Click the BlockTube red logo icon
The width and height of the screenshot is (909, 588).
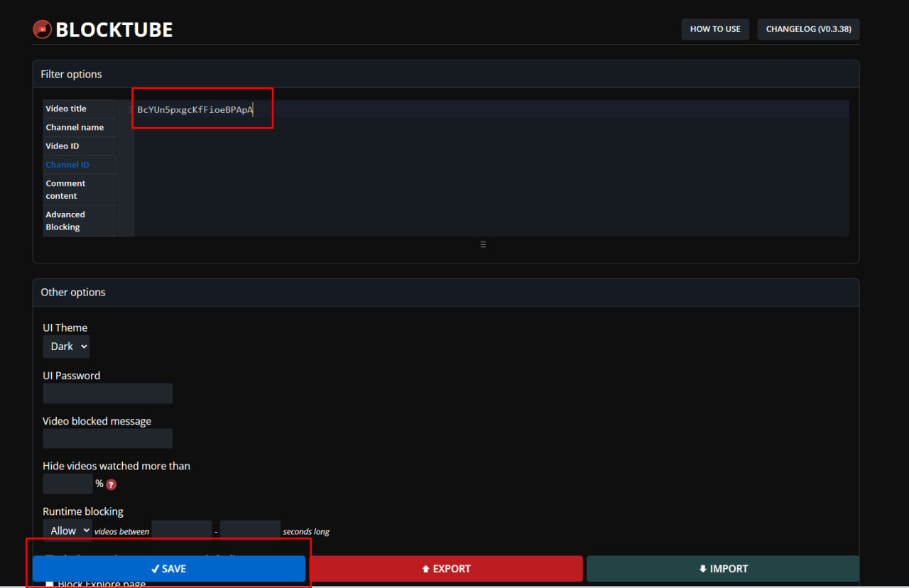pyautogui.click(x=43, y=29)
